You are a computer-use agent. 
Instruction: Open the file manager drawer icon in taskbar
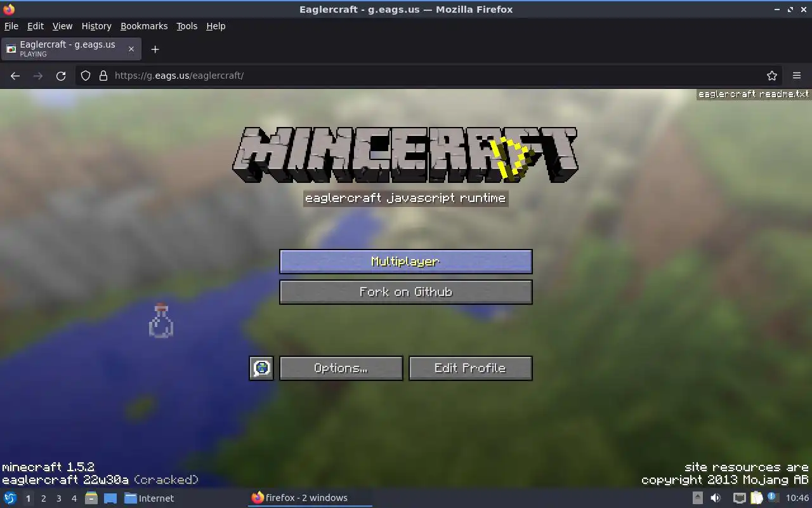91,498
